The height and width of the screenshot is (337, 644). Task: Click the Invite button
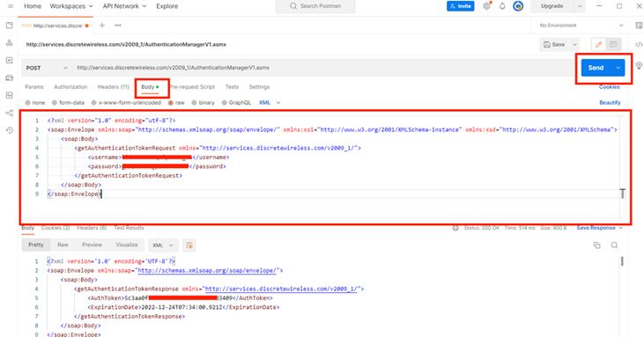point(461,6)
